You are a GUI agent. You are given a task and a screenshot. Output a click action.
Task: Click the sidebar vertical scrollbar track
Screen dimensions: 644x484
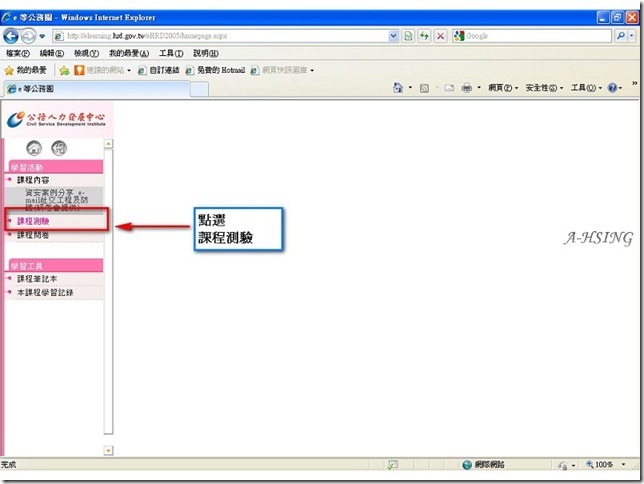pos(108,292)
